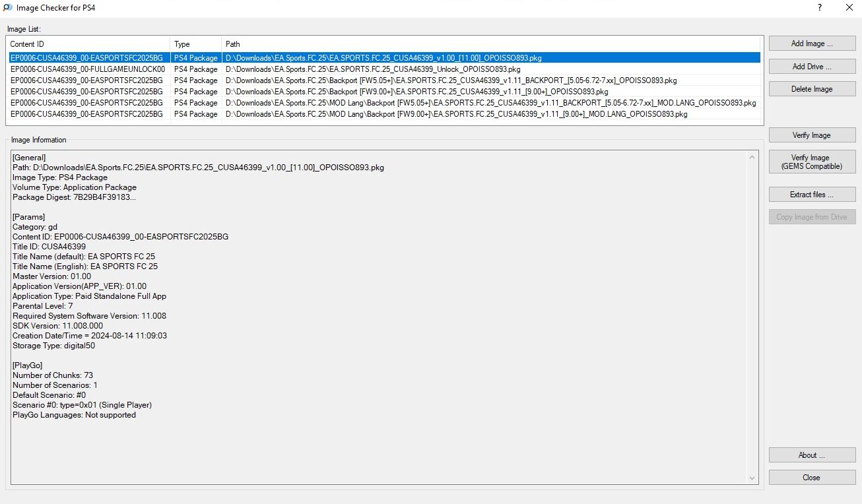862x504 pixels.
Task: Click the Parental Level: 7 line
Action: coord(43,306)
